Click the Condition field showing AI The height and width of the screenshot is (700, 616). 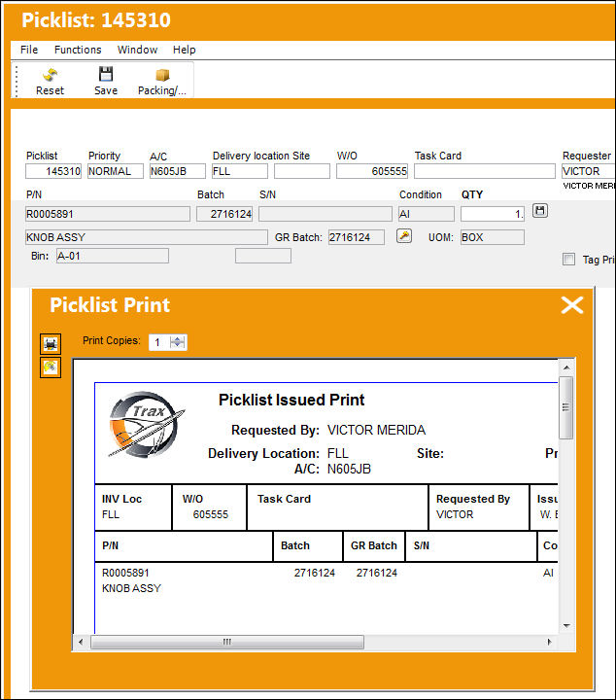[x=427, y=214]
